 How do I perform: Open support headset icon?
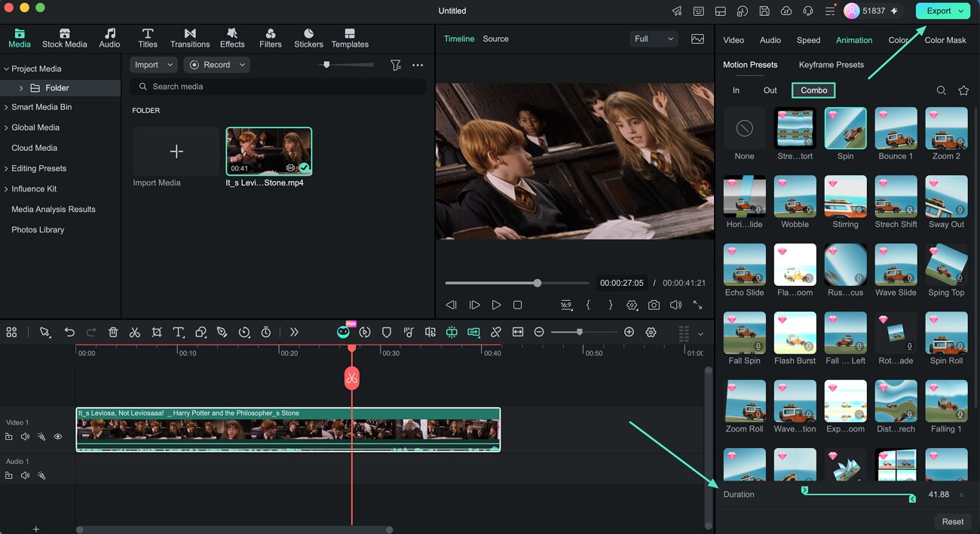coord(808,11)
